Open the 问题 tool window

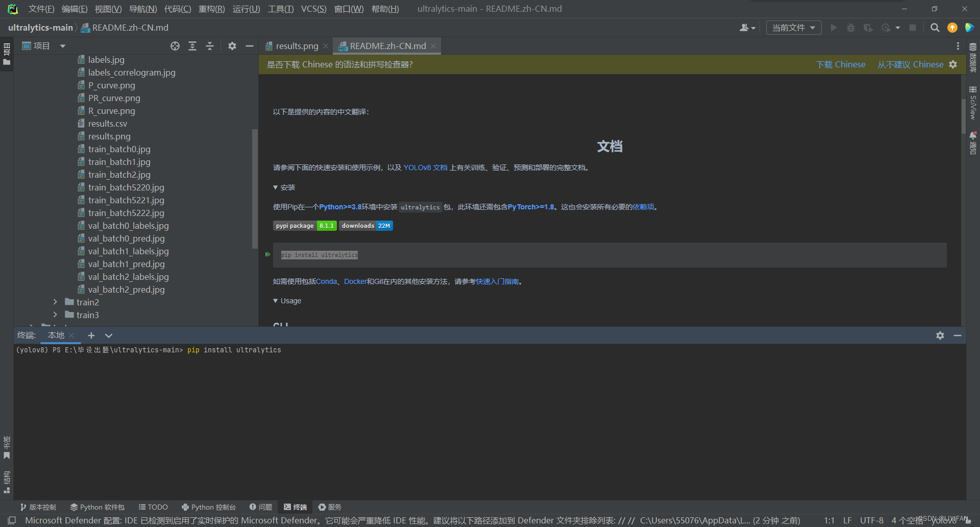(x=261, y=507)
